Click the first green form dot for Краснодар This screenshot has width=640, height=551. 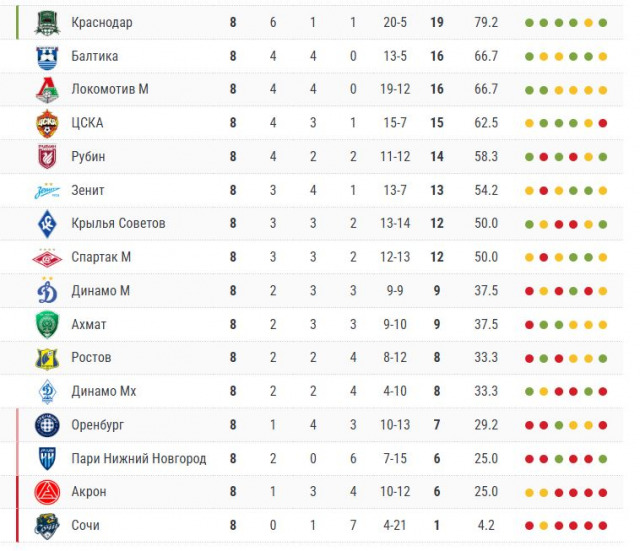(x=528, y=22)
